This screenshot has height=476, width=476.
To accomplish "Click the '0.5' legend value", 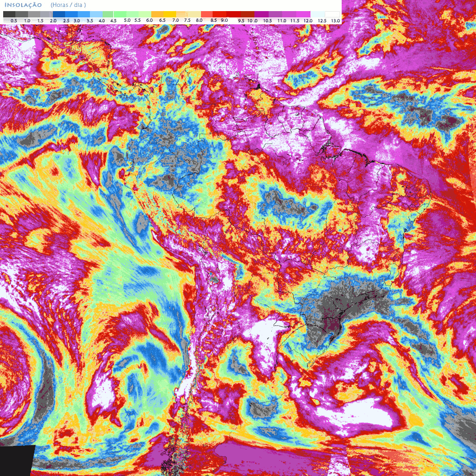I will (x=14, y=21).
